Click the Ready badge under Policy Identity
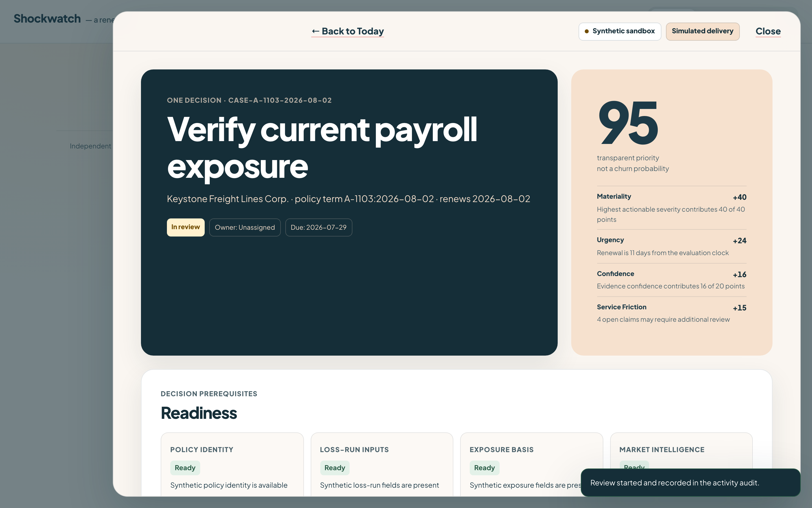The height and width of the screenshot is (508, 812). tap(185, 468)
